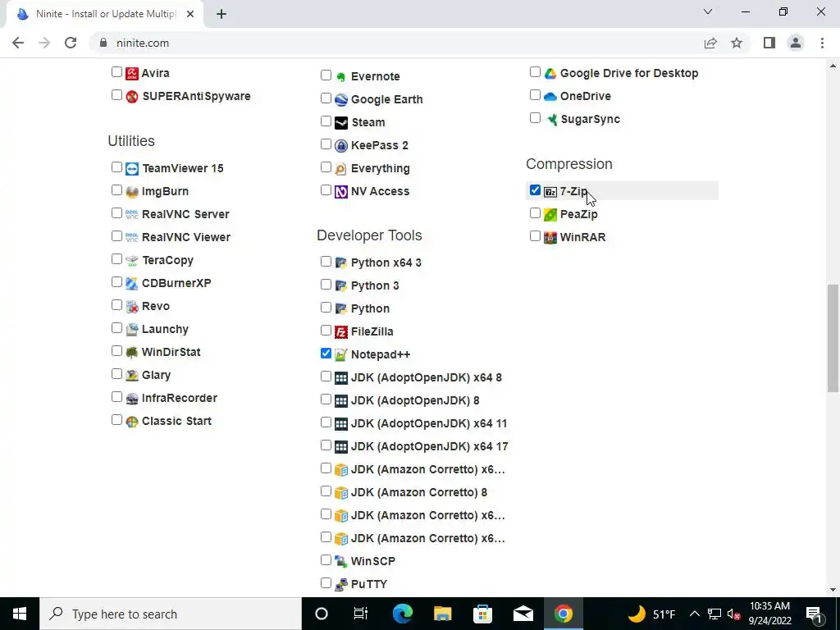Click the Revo uninstaller icon
Viewport: 840px width, 630px height.
coord(132,307)
